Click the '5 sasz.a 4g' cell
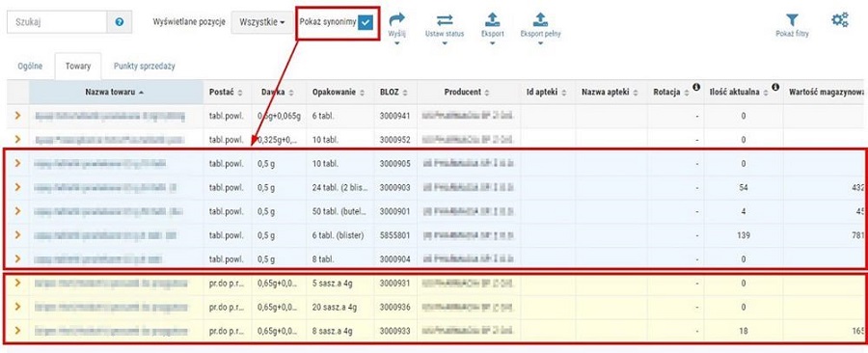 [x=339, y=284]
